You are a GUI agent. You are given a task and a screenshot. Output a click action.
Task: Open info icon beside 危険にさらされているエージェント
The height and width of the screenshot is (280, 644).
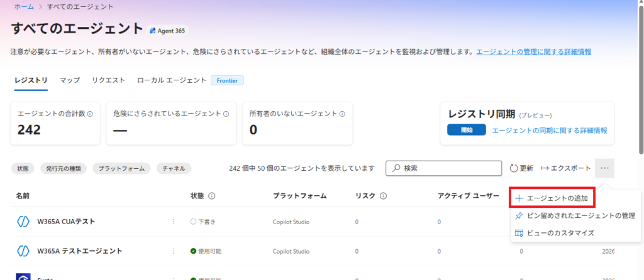pyautogui.click(x=226, y=114)
